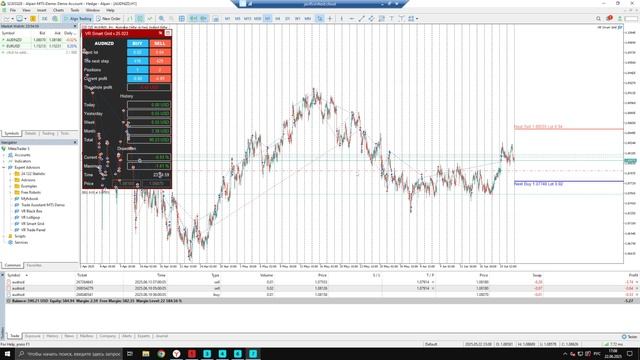
Task: Select VR Trade Panel expert advisor
Action: [33, 230]
